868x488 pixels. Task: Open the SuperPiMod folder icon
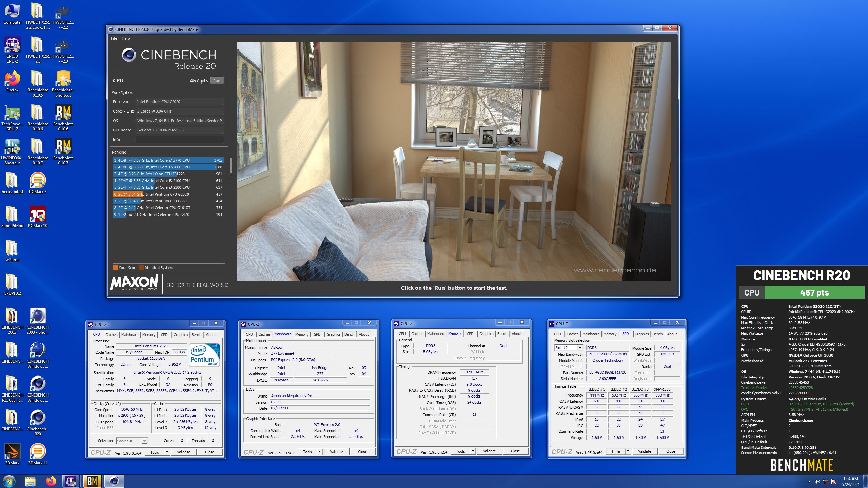pos(12,217)
